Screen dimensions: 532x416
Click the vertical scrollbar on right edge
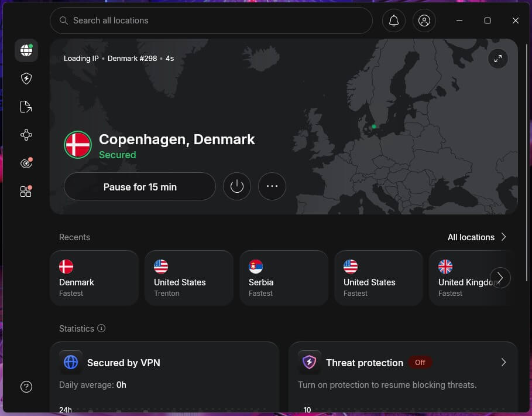tap(527, 163)
